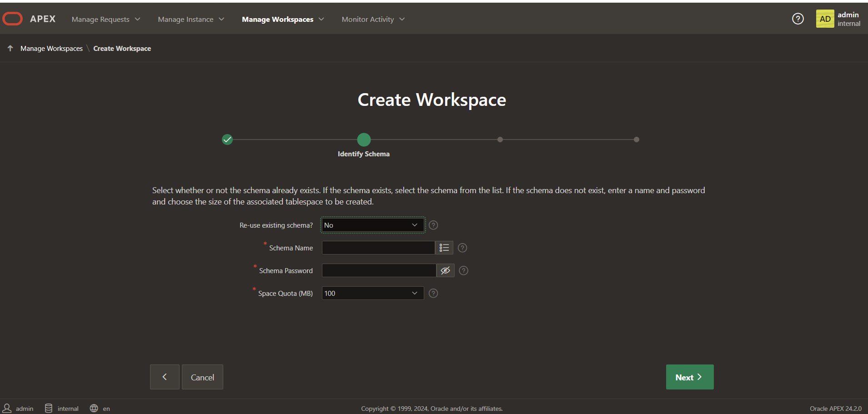Viewport: 868px width, 414px height.
Task: Open help for Space Quota field
Action: 433,293
